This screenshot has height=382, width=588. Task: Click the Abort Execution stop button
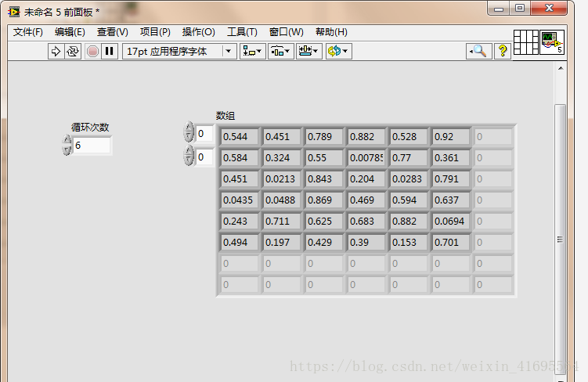click(x=92, y=51)
